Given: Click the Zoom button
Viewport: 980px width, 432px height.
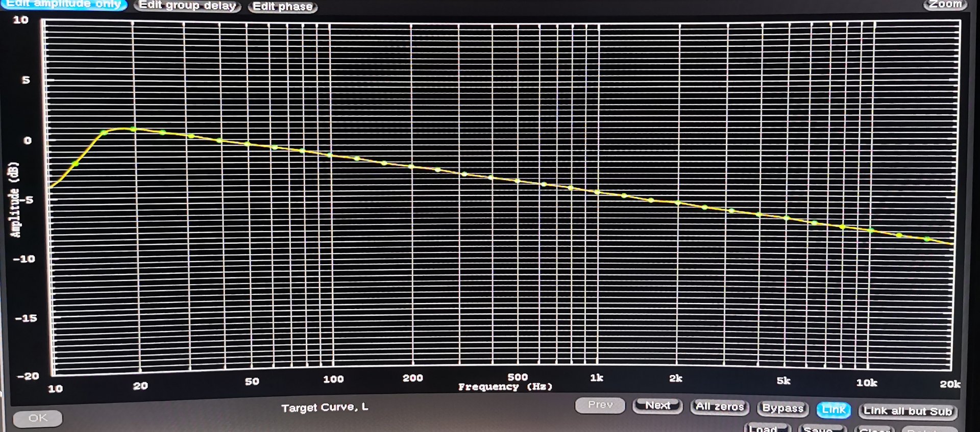Looking at the screenshot, I should pyautogui.click(x=945, y=4).
